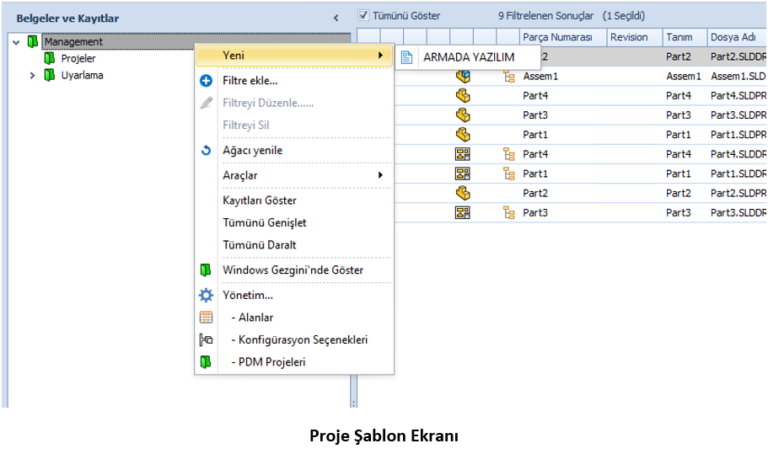Viewport: 768px width, 454px height.
Task: Click the blue plus Filtre ekle icon
Action: (x=206, y=80)
